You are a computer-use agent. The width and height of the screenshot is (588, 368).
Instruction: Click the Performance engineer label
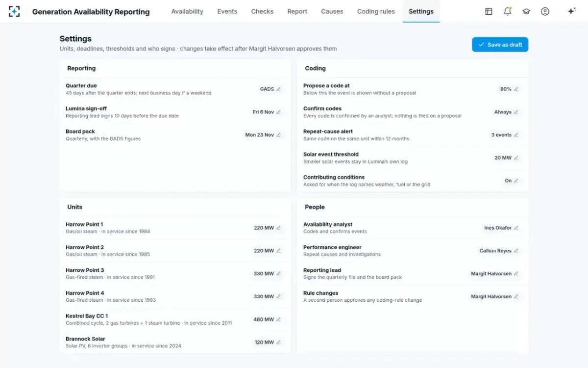(x=332, y=247)
